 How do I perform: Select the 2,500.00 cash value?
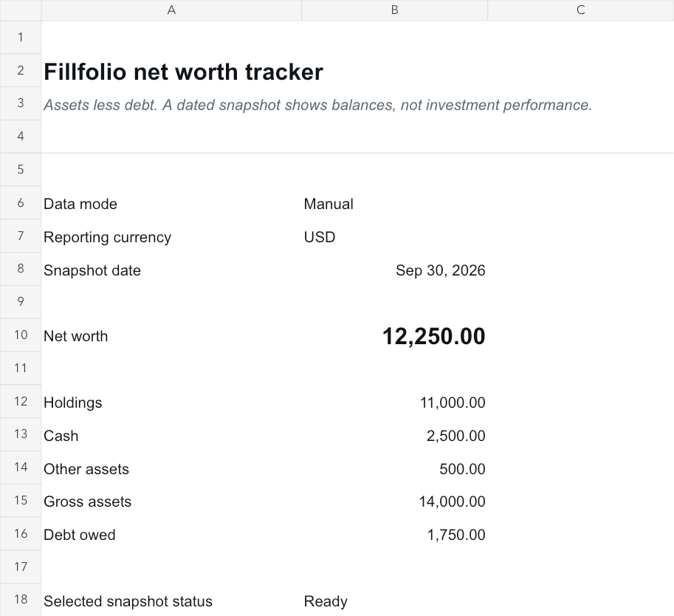[x=395, y=434]
